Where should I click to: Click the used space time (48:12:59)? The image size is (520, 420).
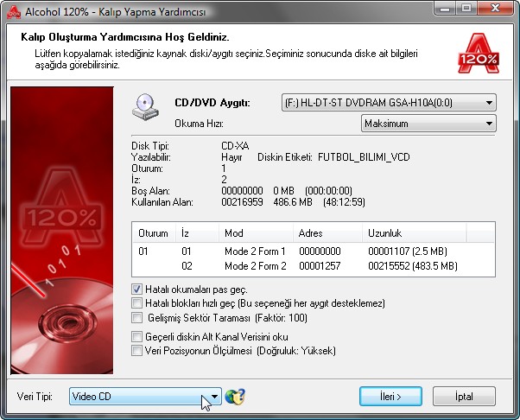(x=345, y=201)
